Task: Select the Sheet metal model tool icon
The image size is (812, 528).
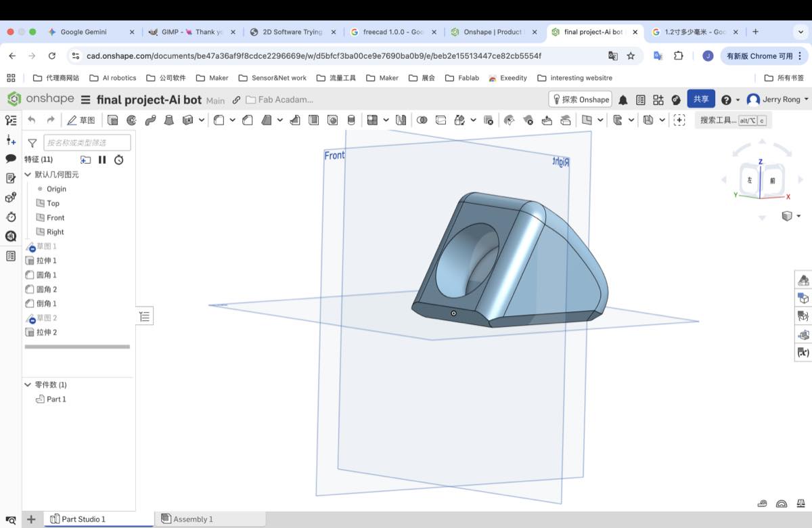Action: 648,120
